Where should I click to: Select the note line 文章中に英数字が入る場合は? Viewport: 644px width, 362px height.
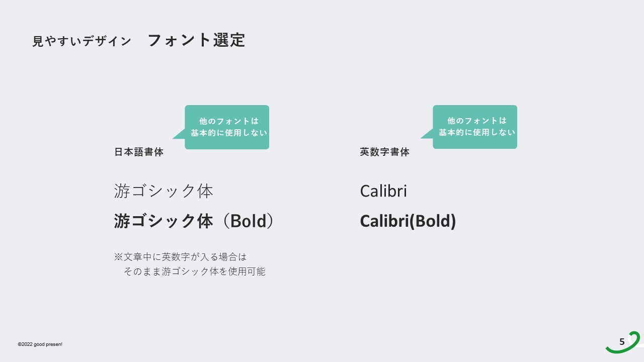click(185, 257)
